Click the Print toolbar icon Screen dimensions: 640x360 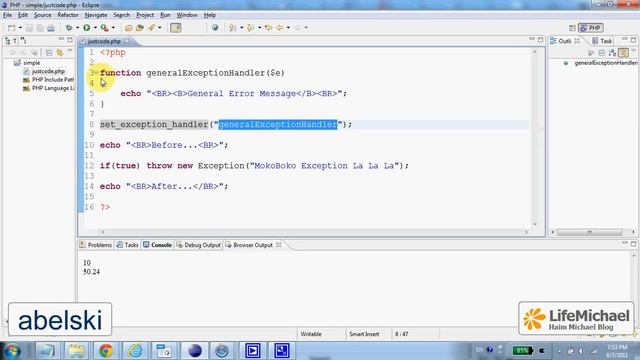[x=51, y=28]
